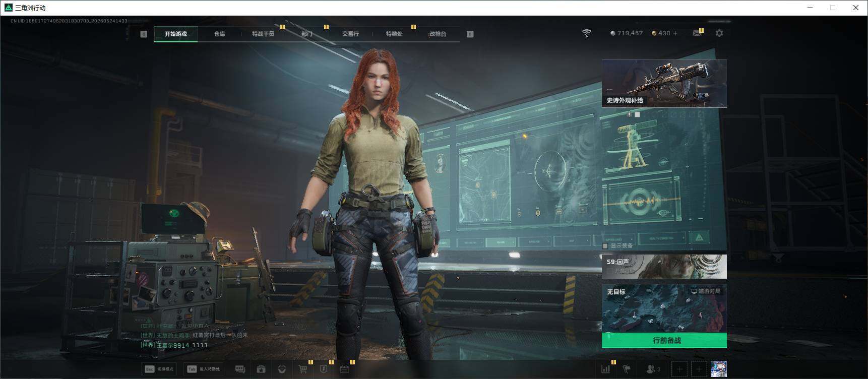This screenshot has height=379, width=868.
Task: Open the 特战干员 tab
Action: point(263,34)
